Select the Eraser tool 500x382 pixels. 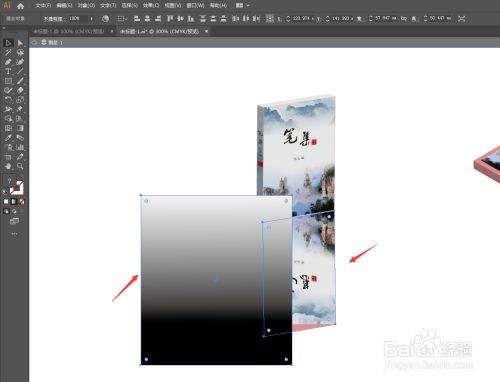20,90
